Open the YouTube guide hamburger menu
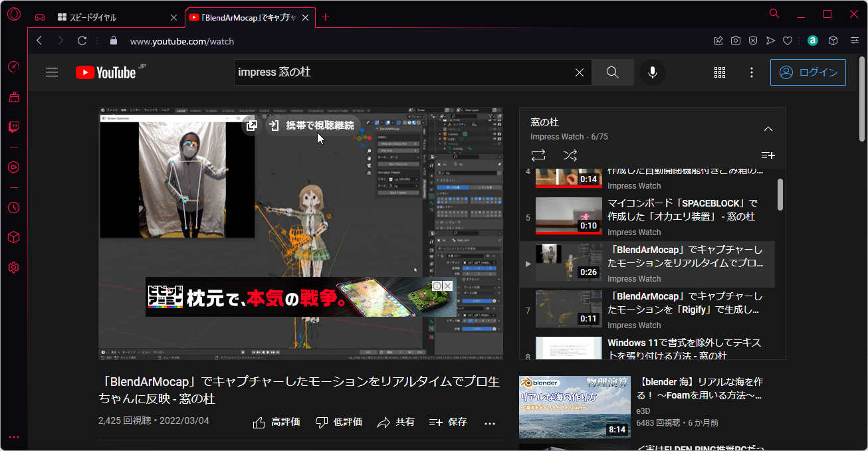Image resolution: width=868 pixels, height=451 pixels. (52, 72)
